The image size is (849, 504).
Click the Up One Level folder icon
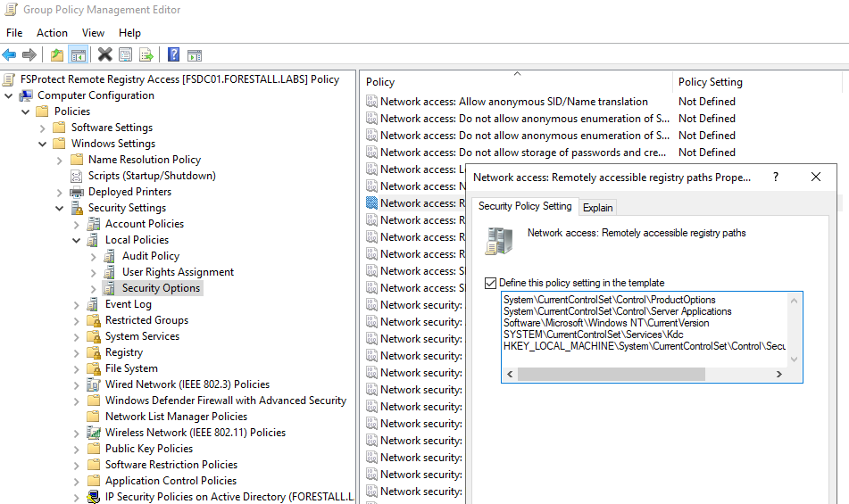pyautogui.click(x=57, y=54)
